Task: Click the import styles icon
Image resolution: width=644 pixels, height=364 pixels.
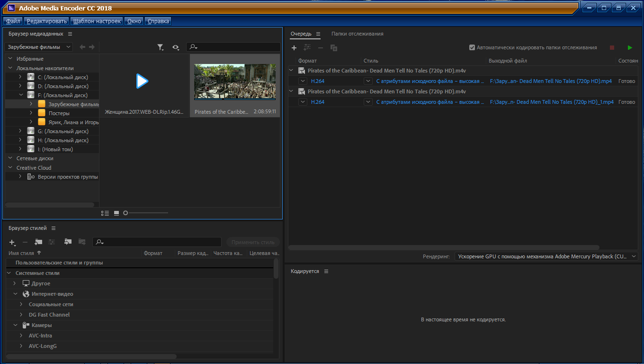Action: (x=68, y=242)
